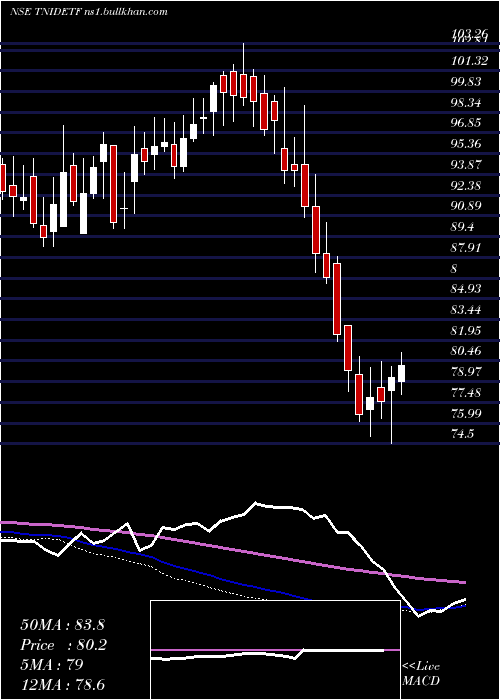Select the 89.4 price level label
Image resolution: width=500 pixels, height=700 pixels.
pos(462,227)
